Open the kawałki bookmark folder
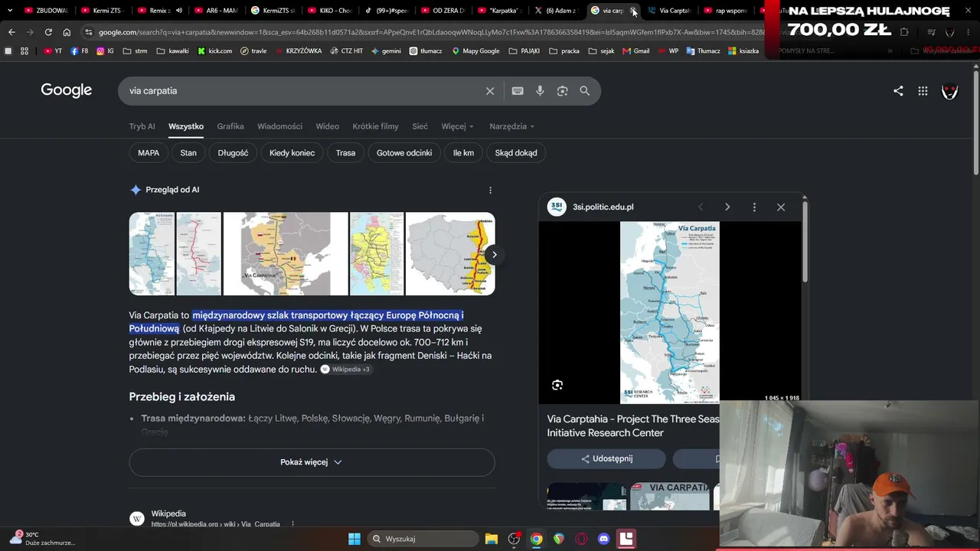The height and width of the screenshot is (551, 980). pyautogui.click(x=173, y=51)
